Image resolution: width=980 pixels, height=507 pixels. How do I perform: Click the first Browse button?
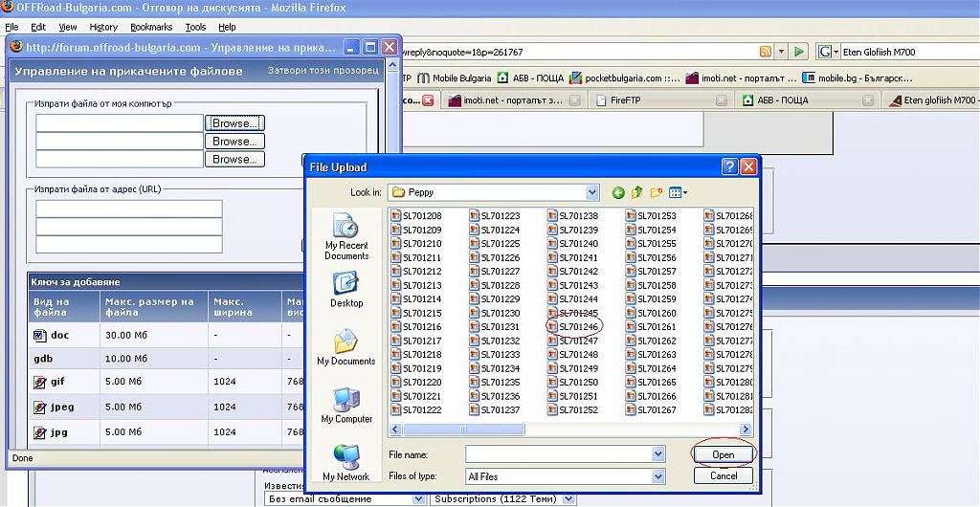coord(234,123)
